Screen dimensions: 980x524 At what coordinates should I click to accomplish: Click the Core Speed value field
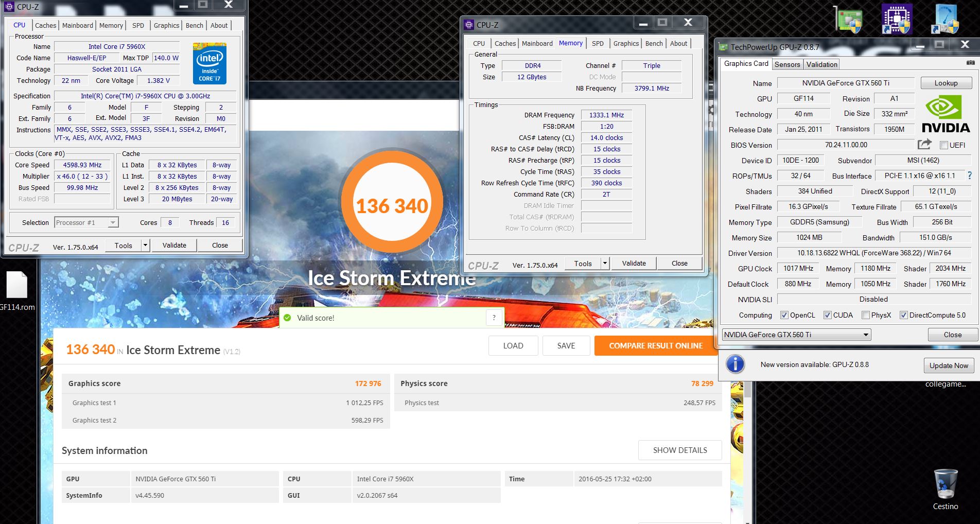(x=82, y=165)
